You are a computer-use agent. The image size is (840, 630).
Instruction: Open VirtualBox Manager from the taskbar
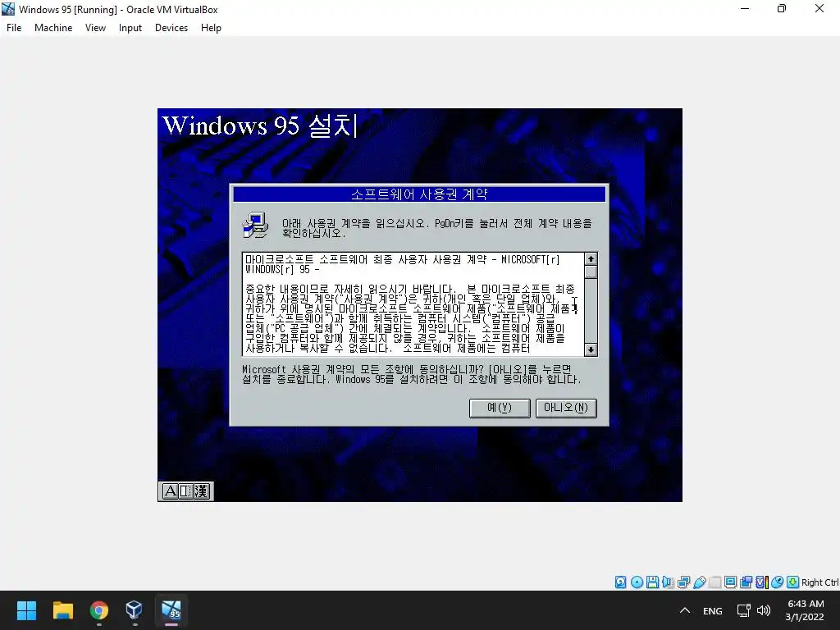(134, 610)
